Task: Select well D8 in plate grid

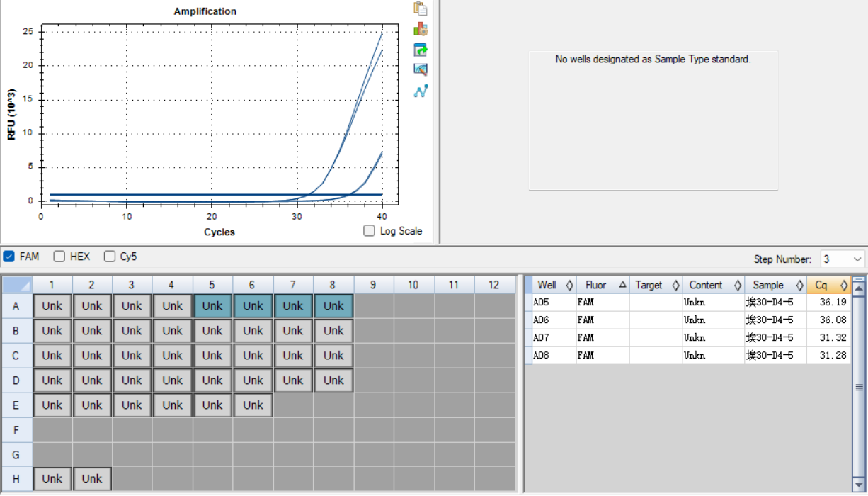Action: 333,381
